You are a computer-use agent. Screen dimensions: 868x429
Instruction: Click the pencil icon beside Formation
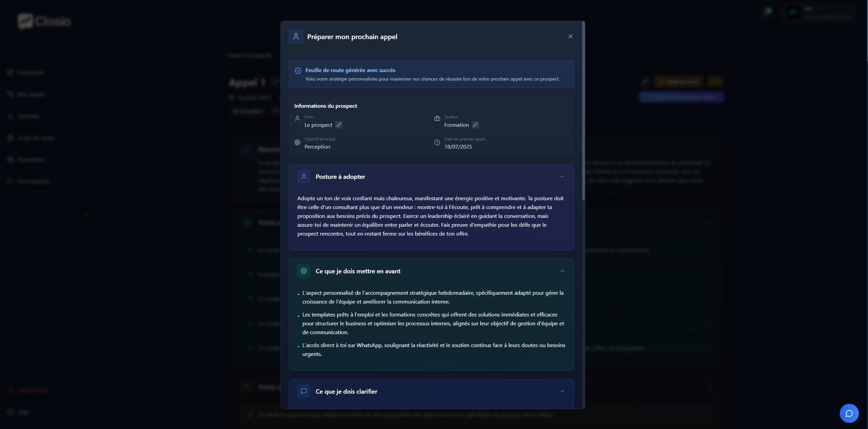(x=475, y=125)
